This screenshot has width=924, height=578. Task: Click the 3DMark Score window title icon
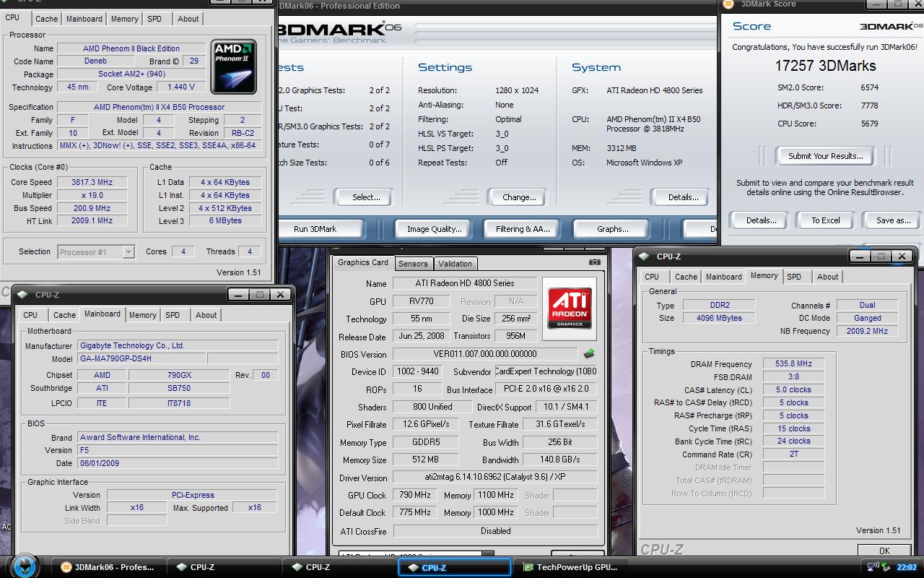coord(728,4)
